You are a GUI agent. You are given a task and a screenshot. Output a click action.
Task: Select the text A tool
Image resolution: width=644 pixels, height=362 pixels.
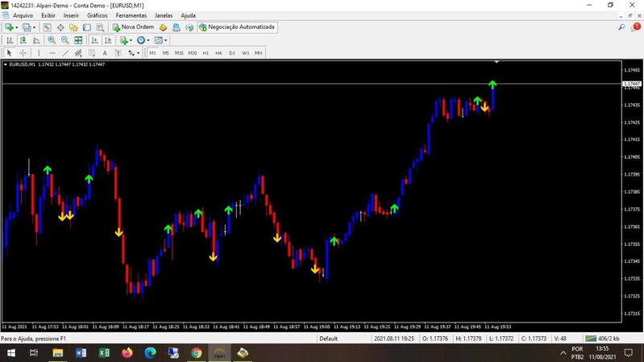[105, 53]
